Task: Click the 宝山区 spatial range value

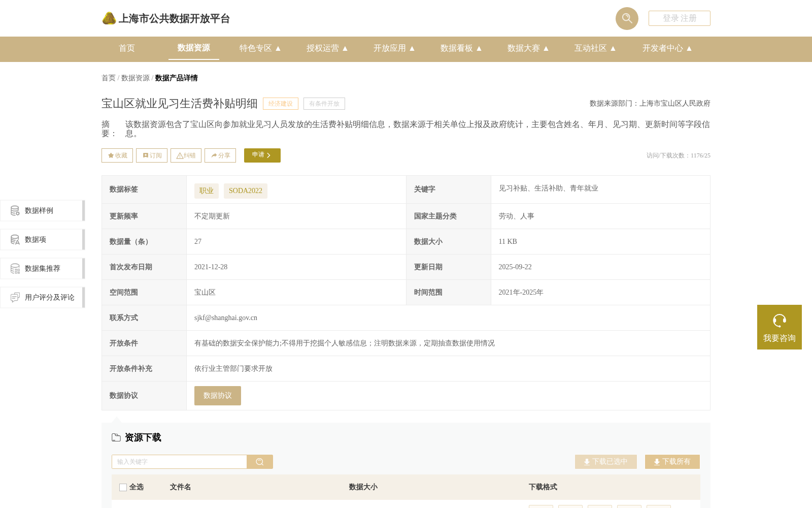Action: [x=205, y=293]
